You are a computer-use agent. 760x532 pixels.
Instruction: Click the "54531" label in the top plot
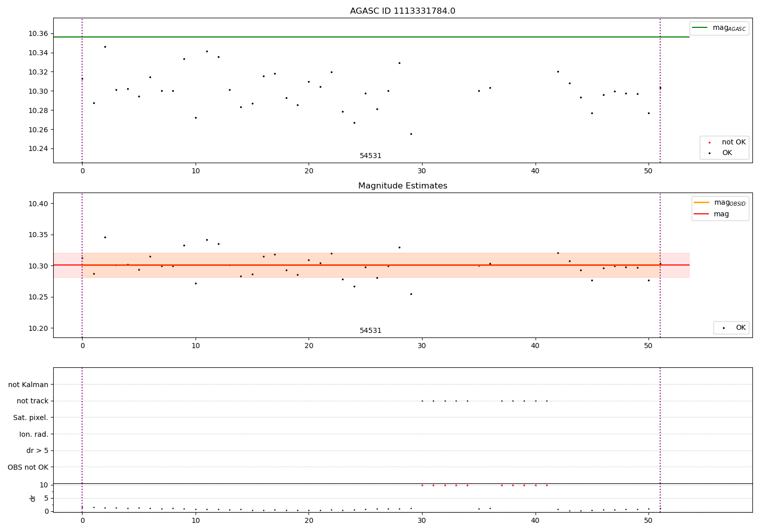pos(370,156)
